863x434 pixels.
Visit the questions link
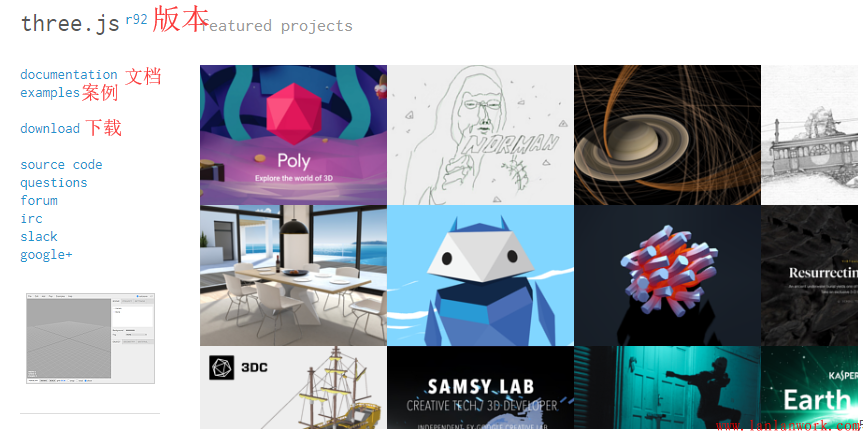pyautogui.click(x=54, y=183)
